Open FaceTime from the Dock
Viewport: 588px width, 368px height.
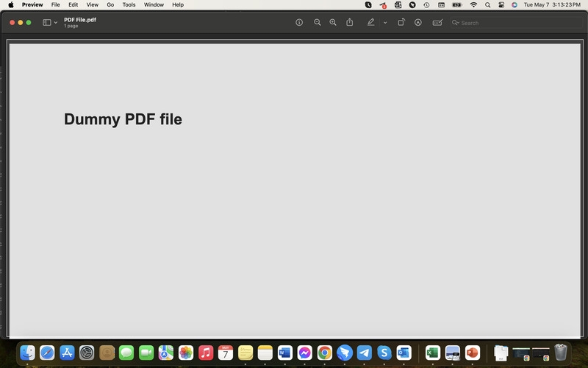click(146, 353)
